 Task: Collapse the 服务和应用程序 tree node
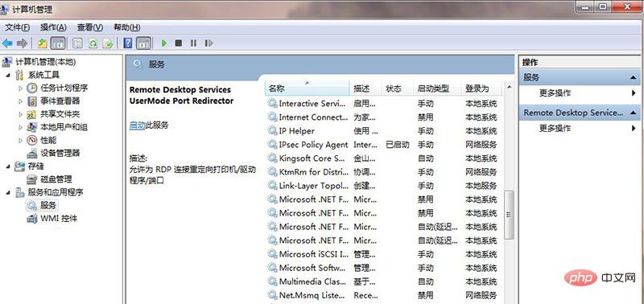pyautogui.click(x=9, y=192)
